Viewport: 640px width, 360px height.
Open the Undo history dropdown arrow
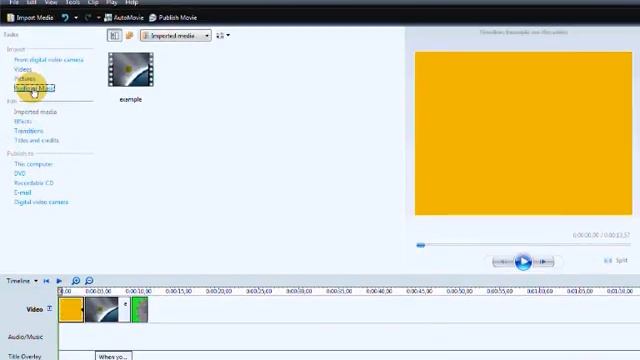pyautogui.click(x=76, y=18)
